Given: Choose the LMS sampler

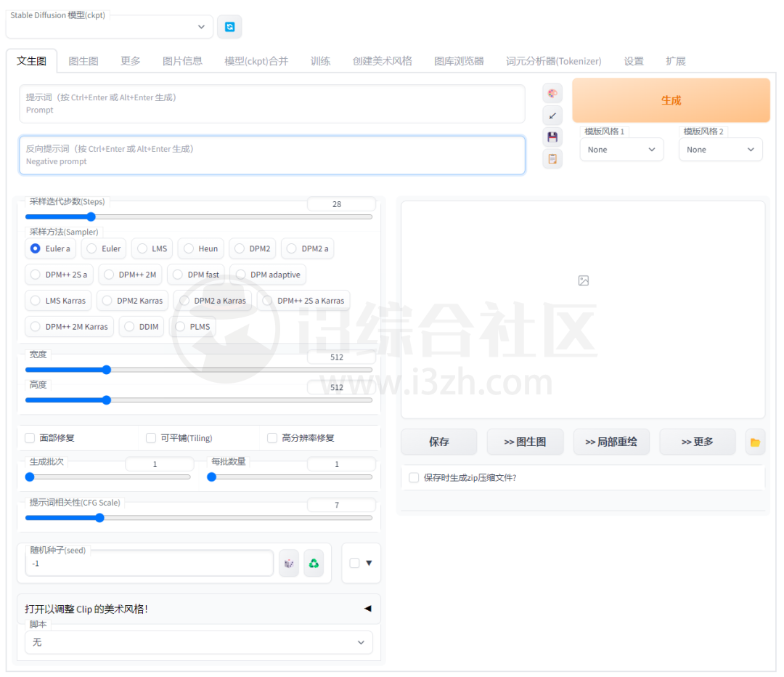Looking at the screenshot, I should click(x=152, y=248).
